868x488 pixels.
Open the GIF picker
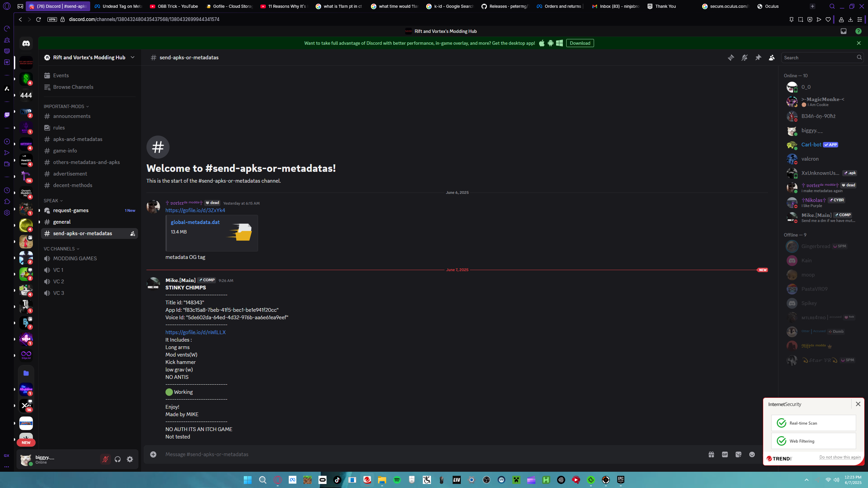point(725,454)
